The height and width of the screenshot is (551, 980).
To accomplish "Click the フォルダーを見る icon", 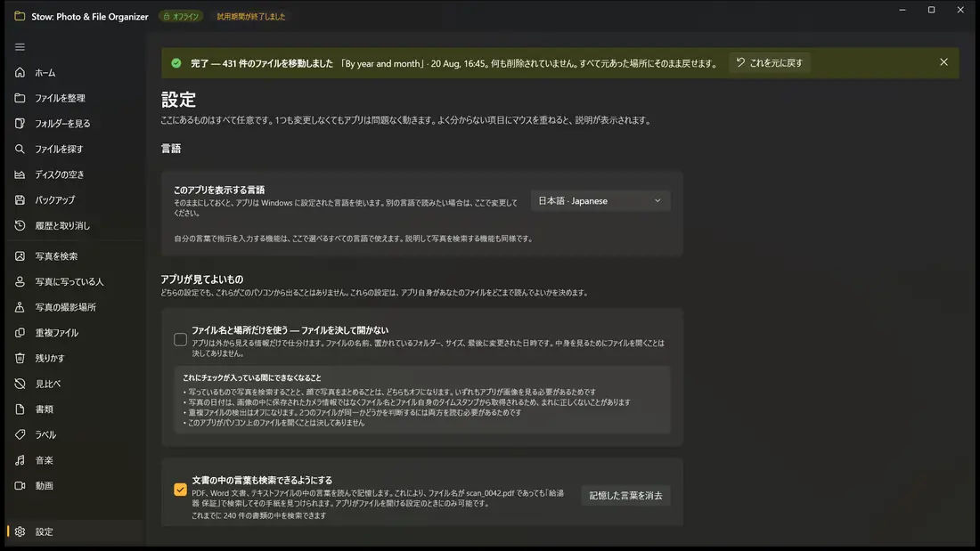I will pyautogui.click(x=20, y=123).
